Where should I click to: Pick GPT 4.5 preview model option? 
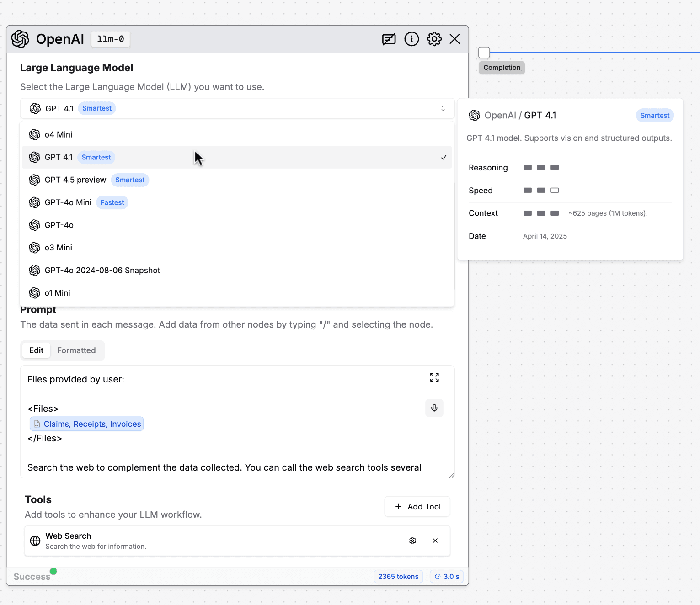click(x=237, y=180)
